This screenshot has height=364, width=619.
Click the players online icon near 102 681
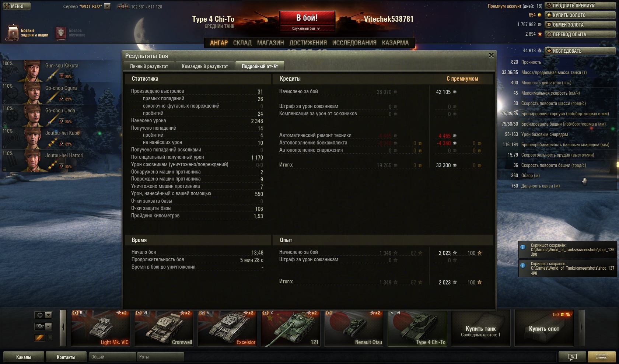(x=123, y=6)
